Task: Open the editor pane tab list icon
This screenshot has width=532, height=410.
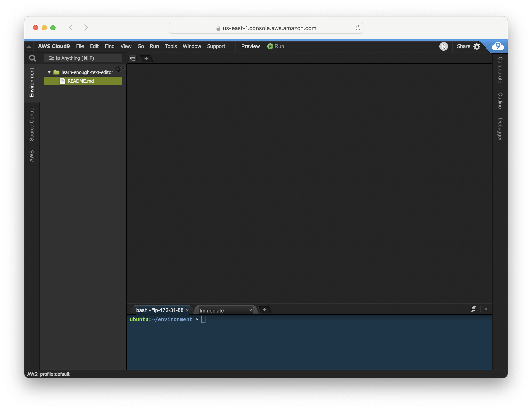Action: pyautogui.click(x=133, y=59)
